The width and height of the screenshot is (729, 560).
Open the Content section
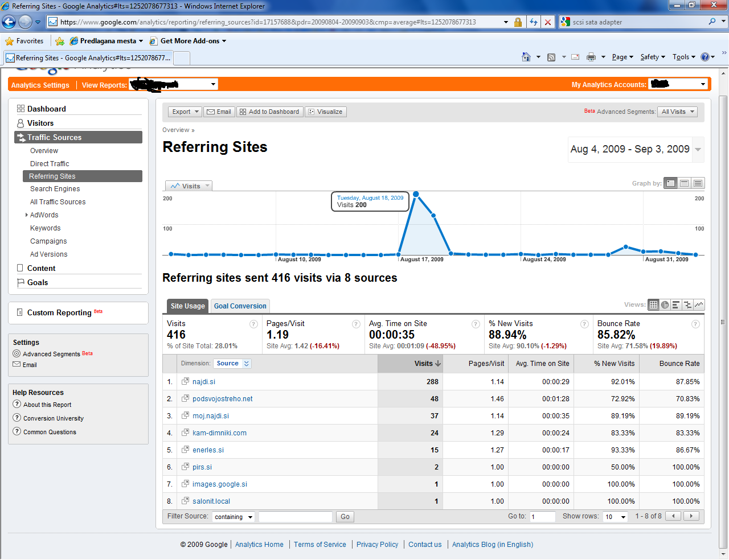41,268
